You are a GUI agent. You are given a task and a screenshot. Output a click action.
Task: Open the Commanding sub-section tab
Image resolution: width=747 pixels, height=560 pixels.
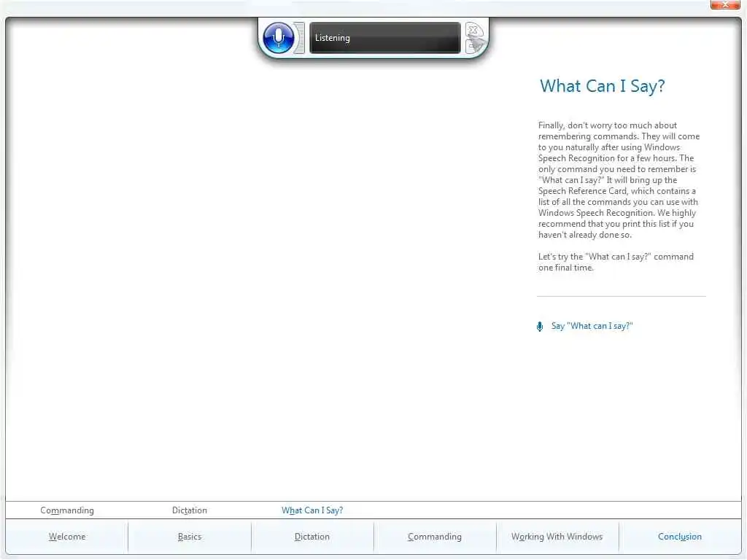(x=67, y=510)
